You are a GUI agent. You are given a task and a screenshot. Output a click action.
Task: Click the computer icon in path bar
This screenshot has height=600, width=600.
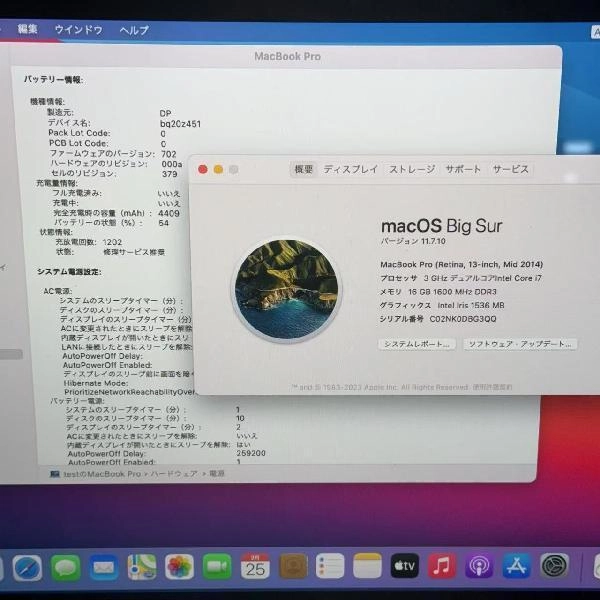55,474
